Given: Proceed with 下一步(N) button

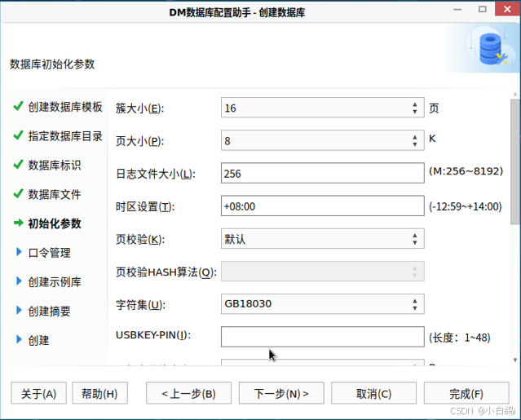Looking at the screenshot, I should pyautogui.click(x=281, y=393).
